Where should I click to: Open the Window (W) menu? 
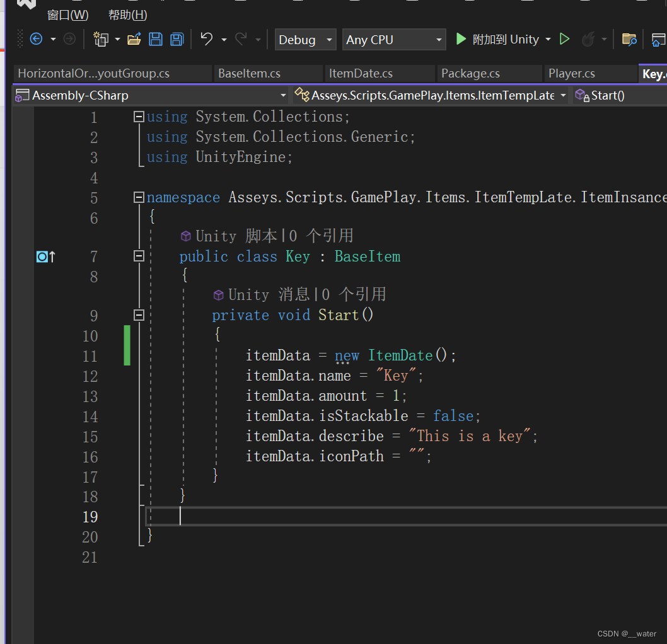point(67,15)
